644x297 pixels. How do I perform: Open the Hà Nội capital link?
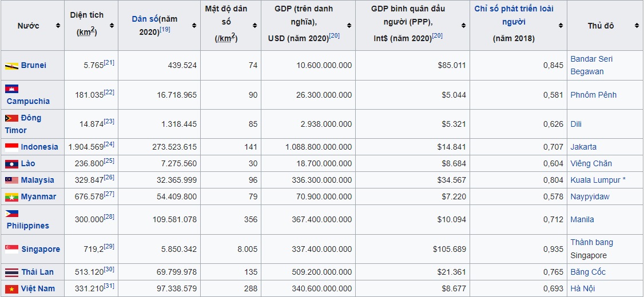click(582, 288)
